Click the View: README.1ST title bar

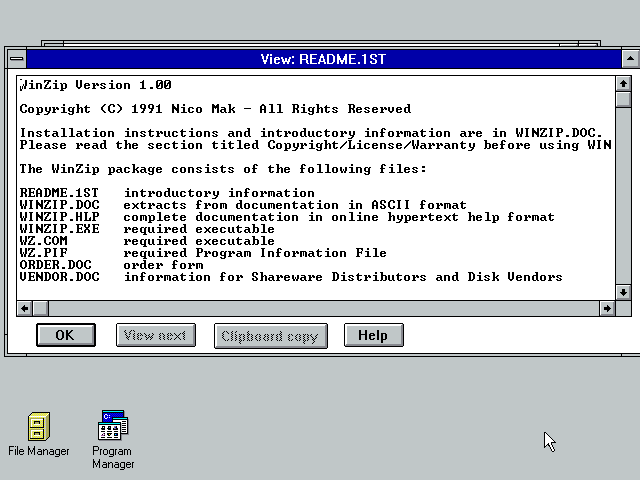(x=324, y=59)
